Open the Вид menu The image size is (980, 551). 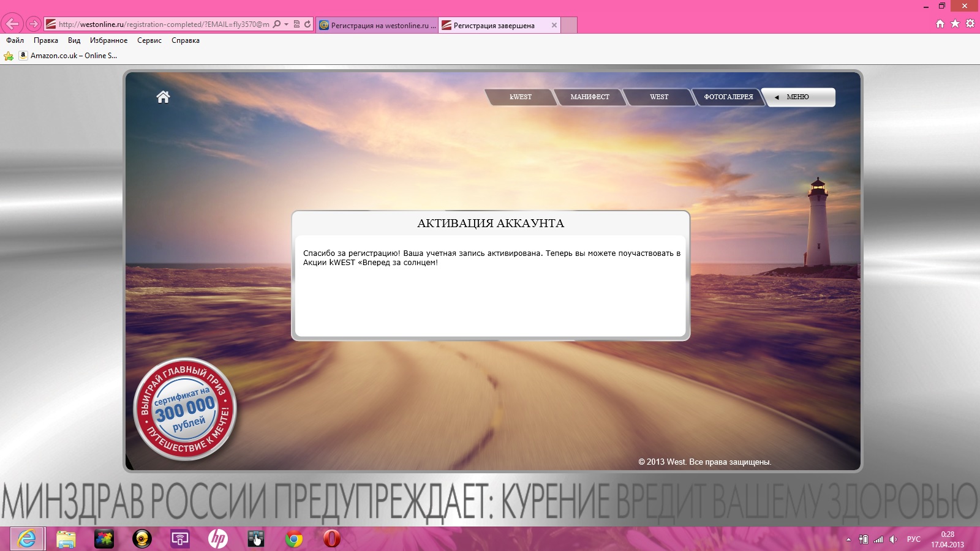(74, 40)
